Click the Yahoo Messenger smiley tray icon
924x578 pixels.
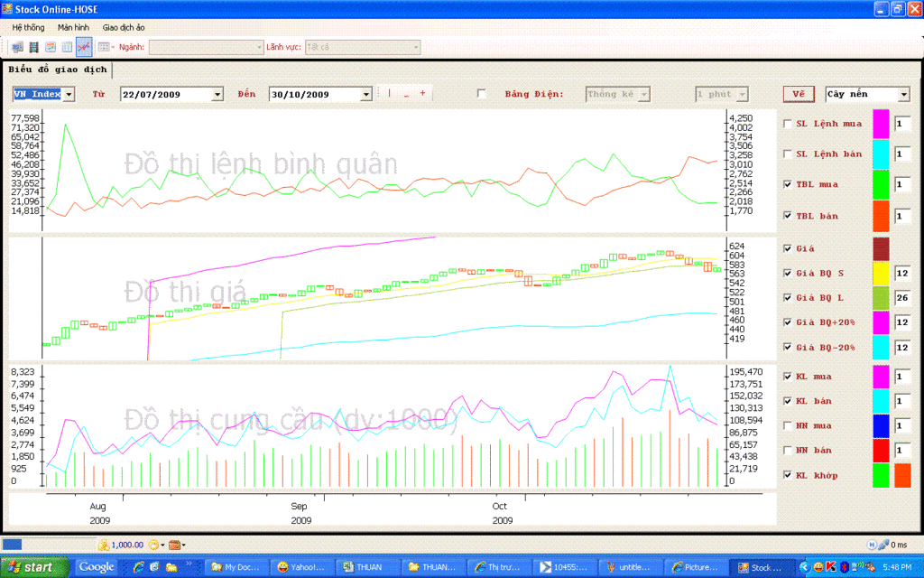pyautogui.click(x=818, y=567)
